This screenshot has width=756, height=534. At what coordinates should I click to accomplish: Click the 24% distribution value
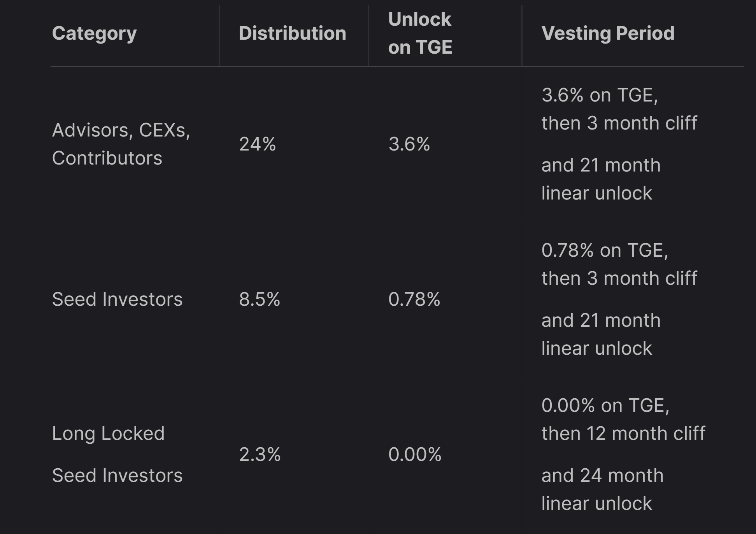[257, 144]
